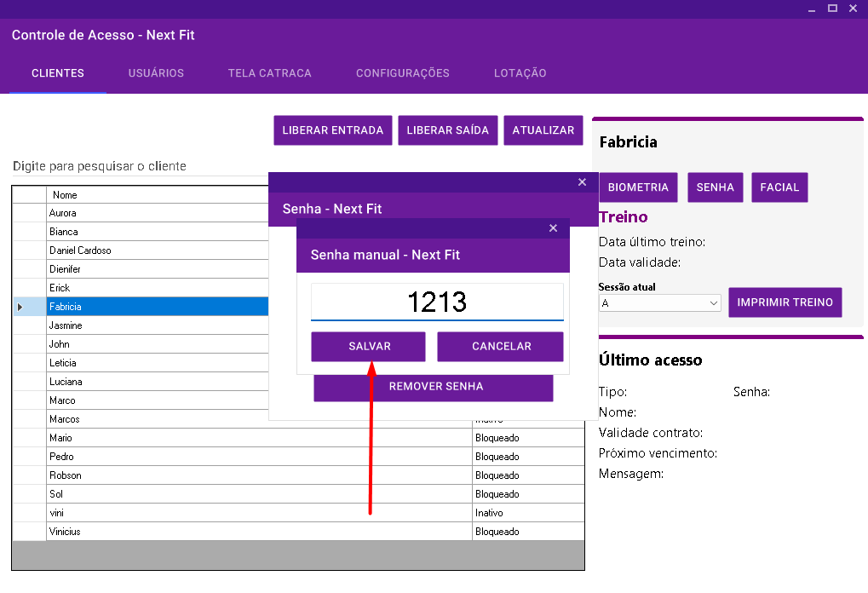Click the ATUALIZAR button
This screenshot has height=593, width=868.
[x=543, y=130]
